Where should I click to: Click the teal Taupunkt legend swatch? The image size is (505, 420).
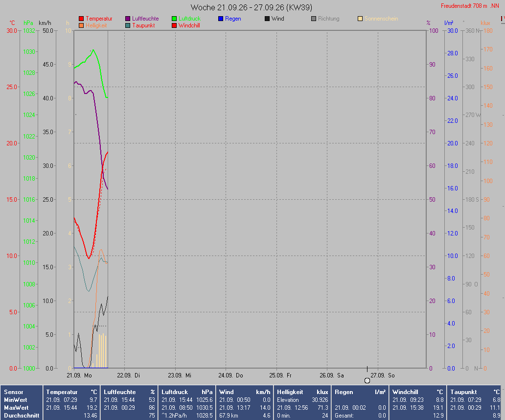128,25
